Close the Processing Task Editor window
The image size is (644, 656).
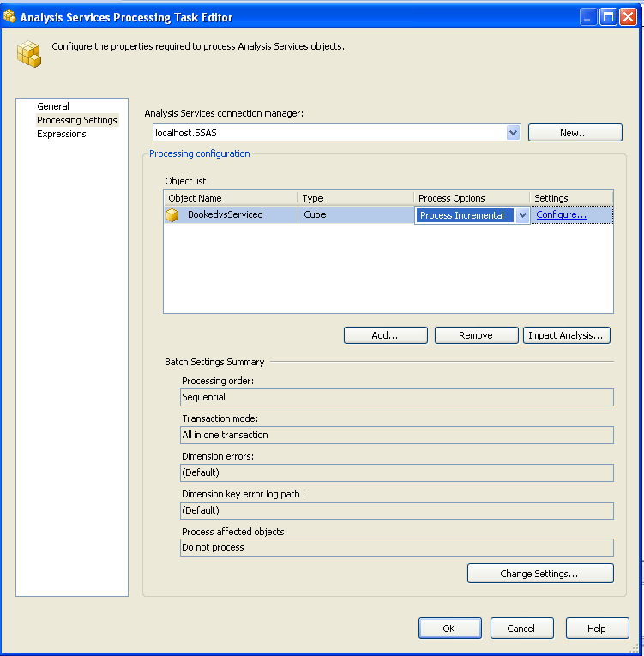click(628, 17)
